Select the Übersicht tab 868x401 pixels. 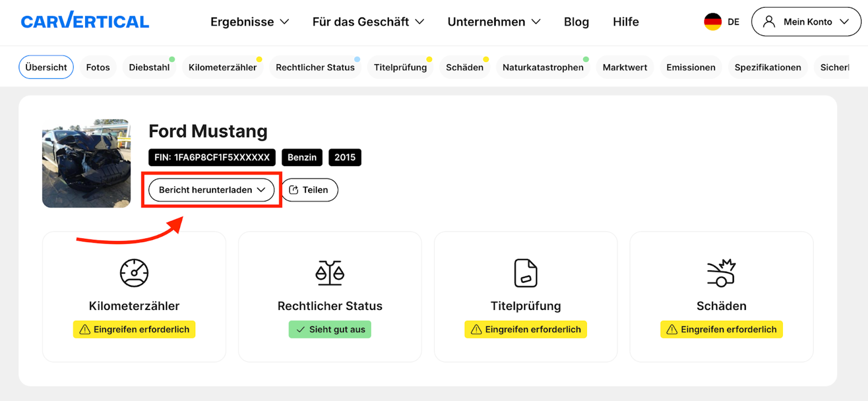coord(46,67)
